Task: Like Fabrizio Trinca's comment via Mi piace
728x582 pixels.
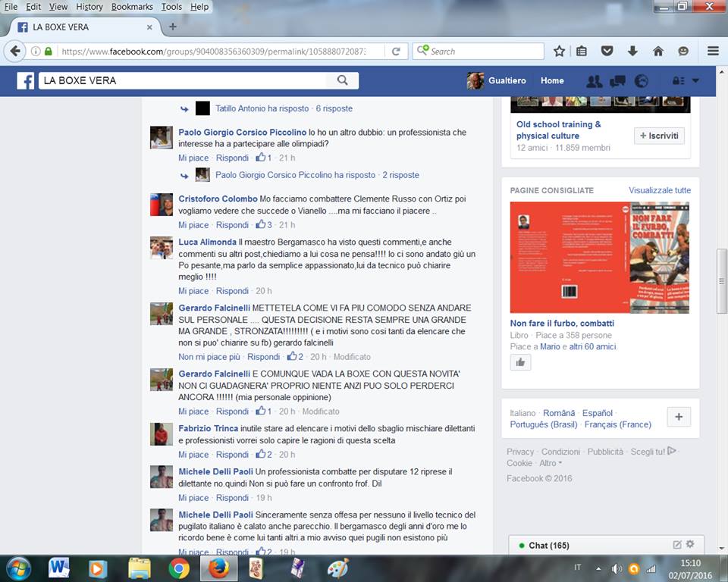Action: click(193, 455)
